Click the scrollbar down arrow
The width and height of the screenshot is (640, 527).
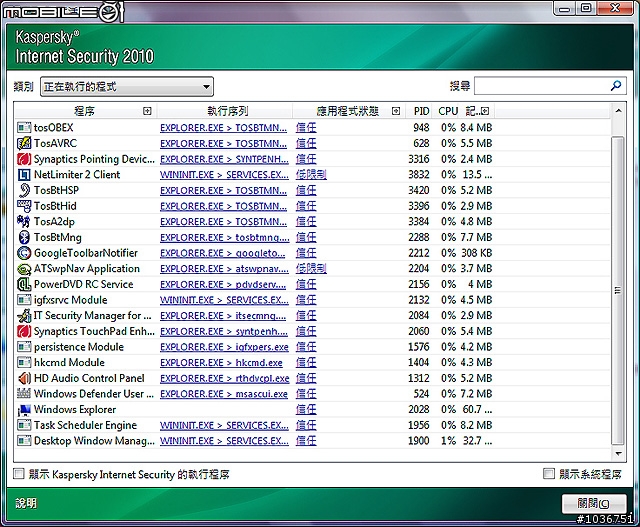coord(618,454)
